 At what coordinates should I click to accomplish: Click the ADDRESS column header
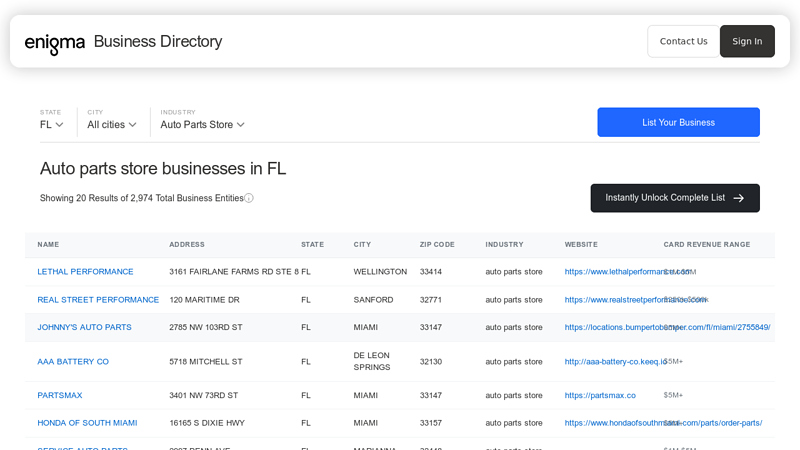click(x=187, y=244)
